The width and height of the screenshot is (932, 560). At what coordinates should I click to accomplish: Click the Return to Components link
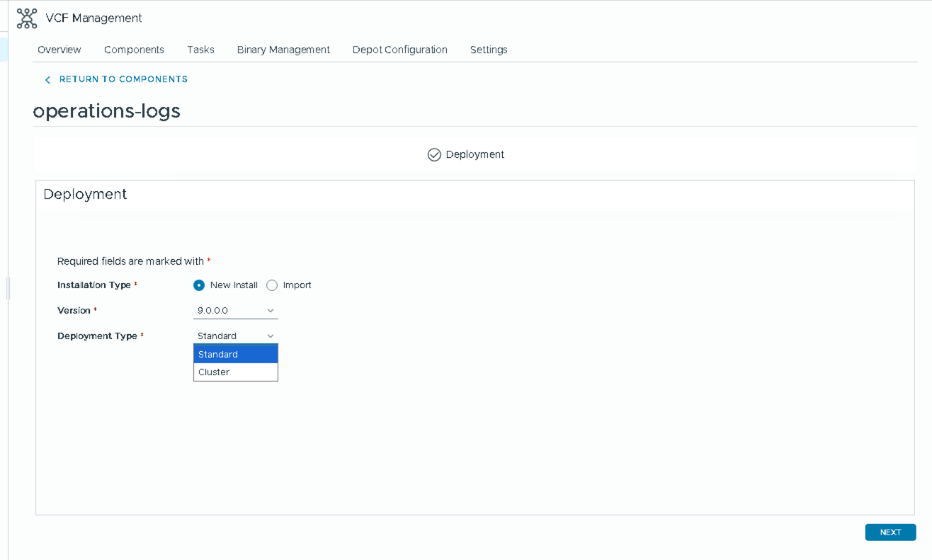pyautogui.click(x=123, y=79)
